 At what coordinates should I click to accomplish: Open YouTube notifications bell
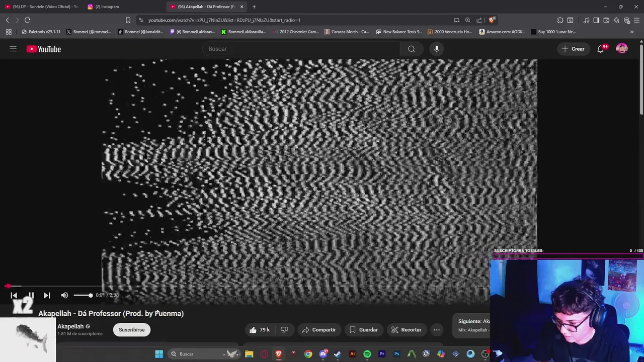click(x=601, y=49)
